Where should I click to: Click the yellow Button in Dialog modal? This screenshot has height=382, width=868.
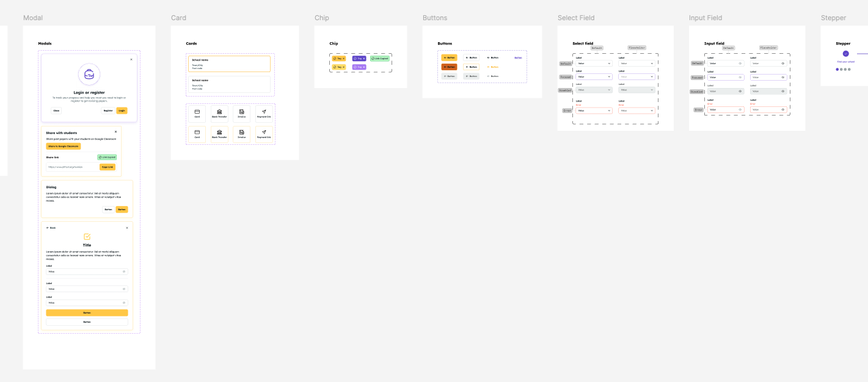tap(122, 210)
